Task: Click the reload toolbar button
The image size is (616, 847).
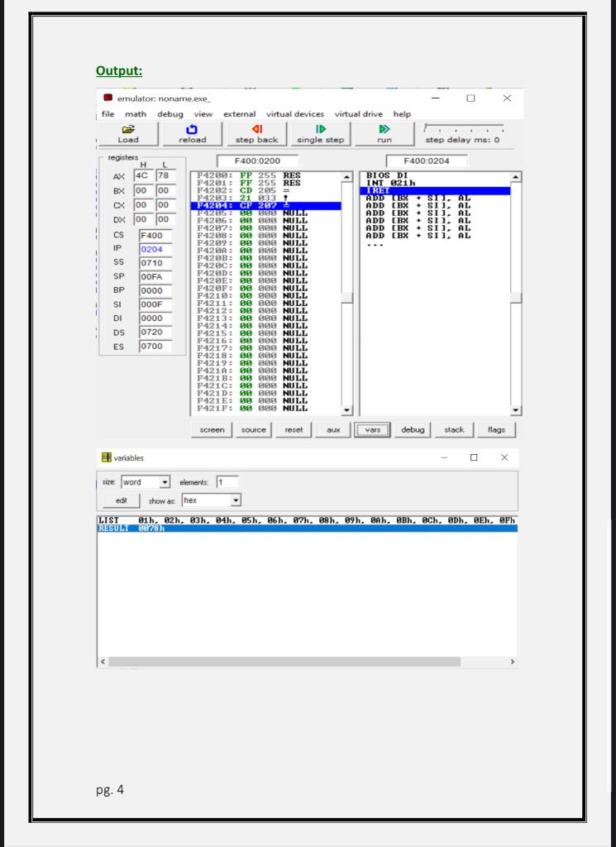Action: tap(192, 134)
